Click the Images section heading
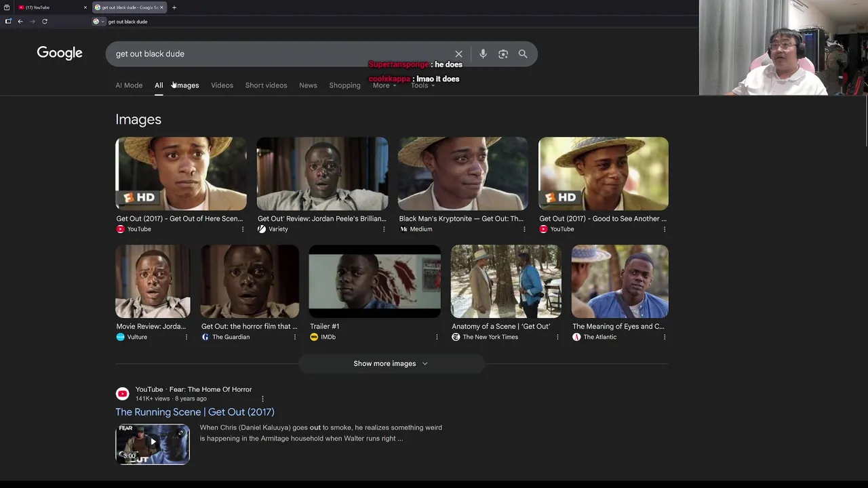868x488 pixels. [138, 119]
